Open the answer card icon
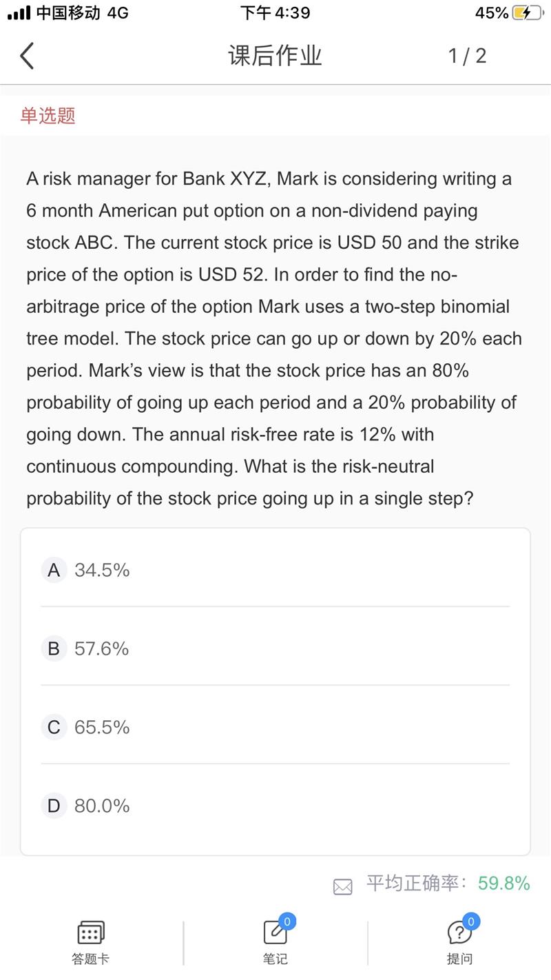The image size is (551, 980). pyautogui.click(x=91, y=933)
